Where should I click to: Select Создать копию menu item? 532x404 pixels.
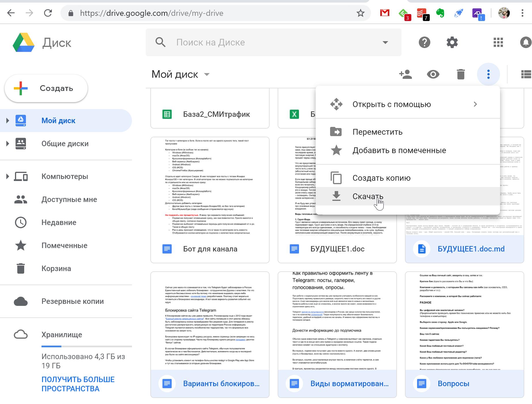(408, 178)
